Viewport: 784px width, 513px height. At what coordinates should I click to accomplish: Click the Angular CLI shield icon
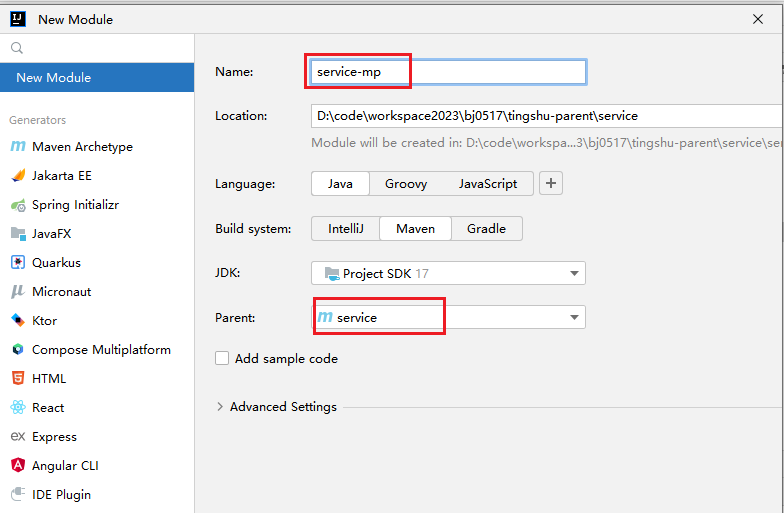pyautogui.click(x=18, y=466)
